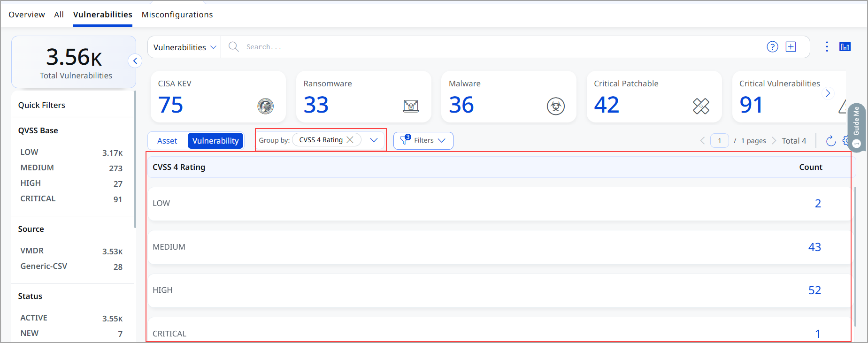Screen dimensions: 868x343
Task: Refresh the vulnerability list
Action: [830, 141]
